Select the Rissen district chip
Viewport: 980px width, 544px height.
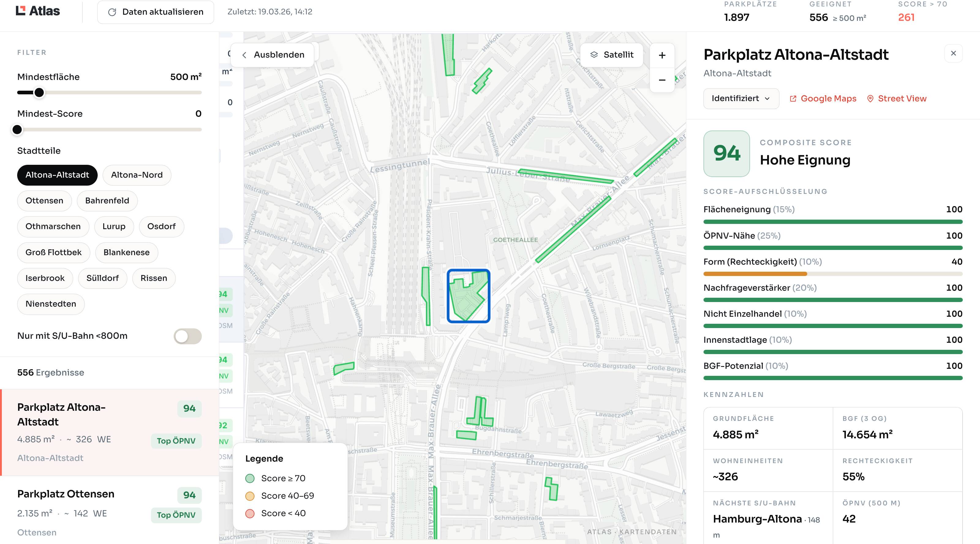(x=154, y=278)
